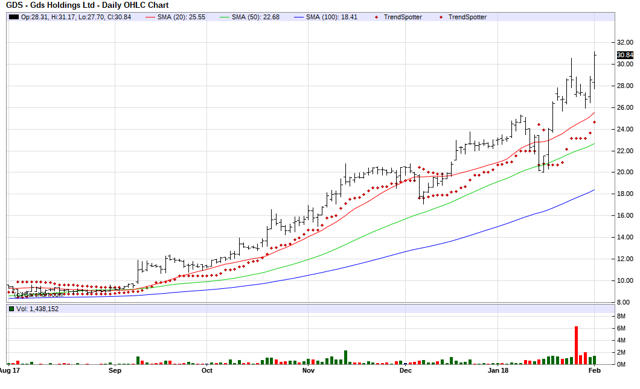Click the 14.00 price axis label
The image size is (640, 389).
point(625,237)
